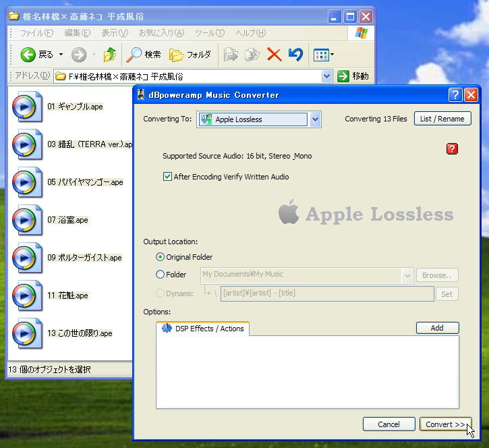Viewport: 489px width, 448px height.
Task: Go up one folder level in Explorer
Action: [x=110, y=55]
